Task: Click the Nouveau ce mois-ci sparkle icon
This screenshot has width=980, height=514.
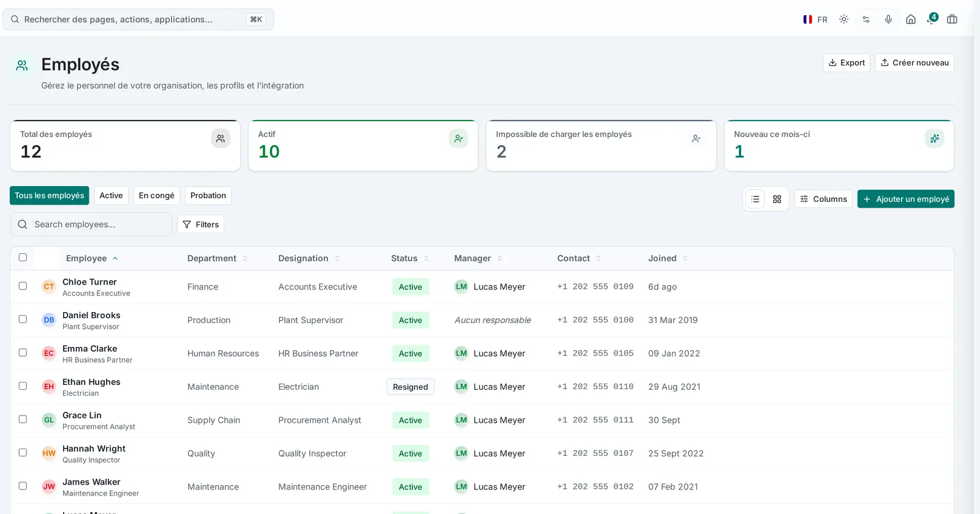Action: pyautogui.click(x=935, y=138)
